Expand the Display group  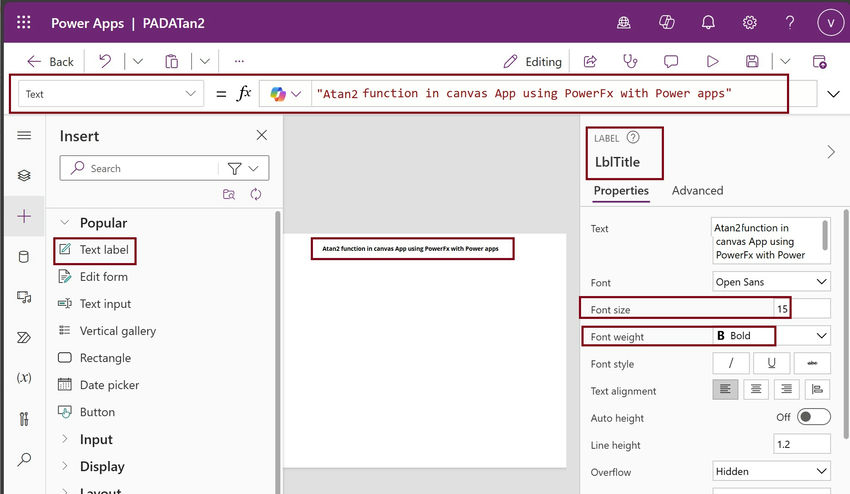(65, 466)
